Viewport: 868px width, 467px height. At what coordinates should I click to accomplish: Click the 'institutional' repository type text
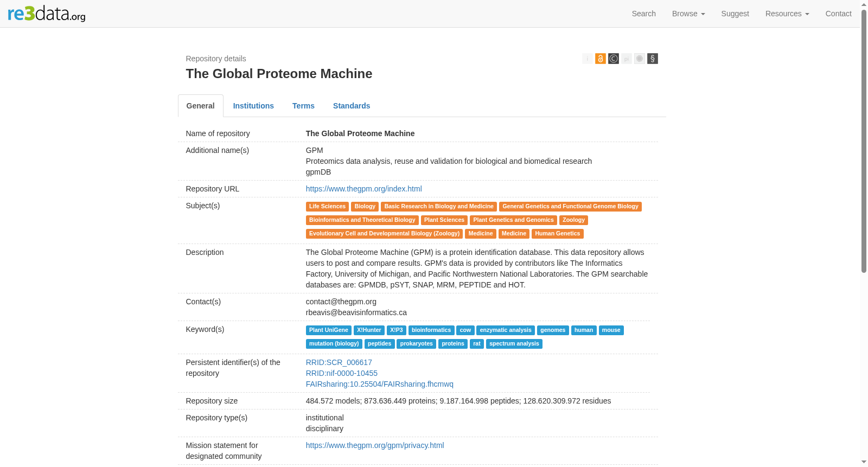click(325, 418)
